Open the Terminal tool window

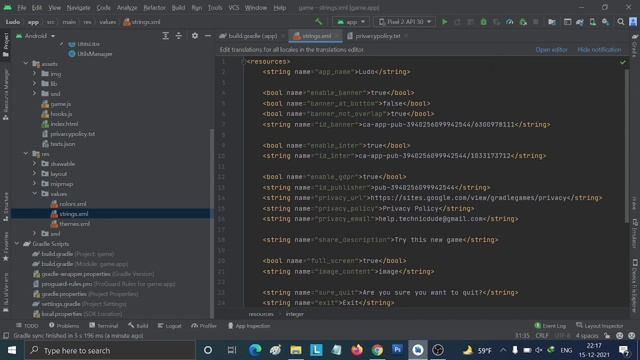point(104,326)
